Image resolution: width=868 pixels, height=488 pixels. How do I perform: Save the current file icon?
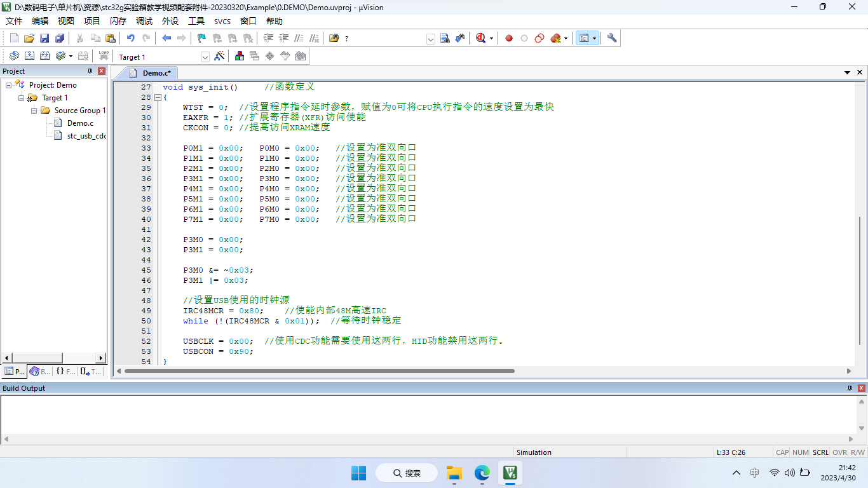(x=44, y=38)
